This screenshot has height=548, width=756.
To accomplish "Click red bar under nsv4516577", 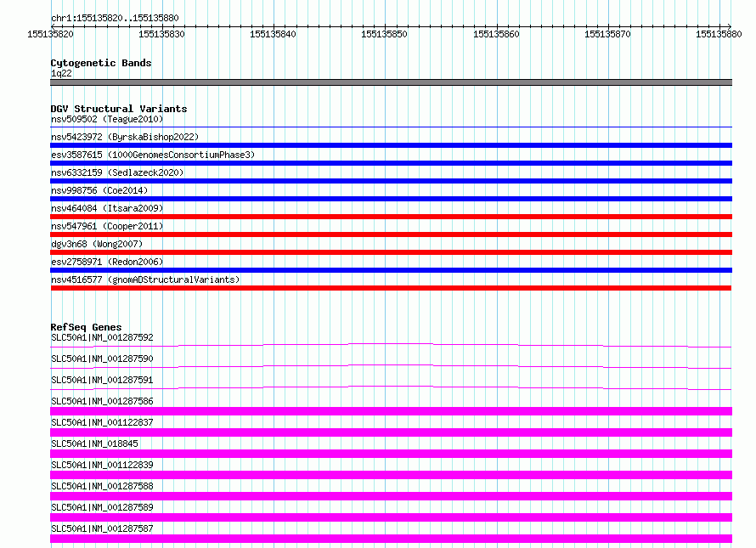I will tap(391, 288).
